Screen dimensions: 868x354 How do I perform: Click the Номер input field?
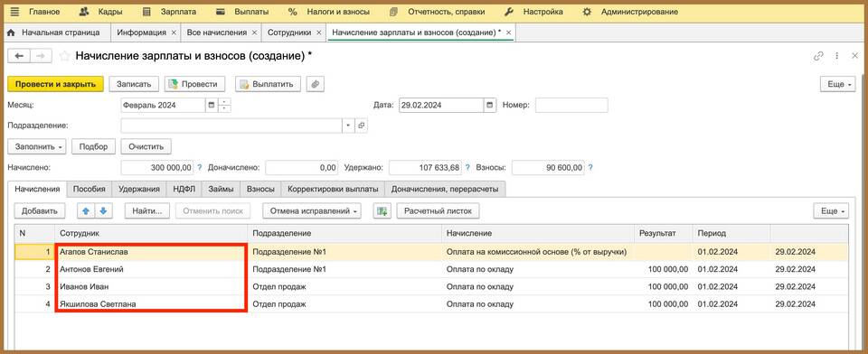click(571, 105)
